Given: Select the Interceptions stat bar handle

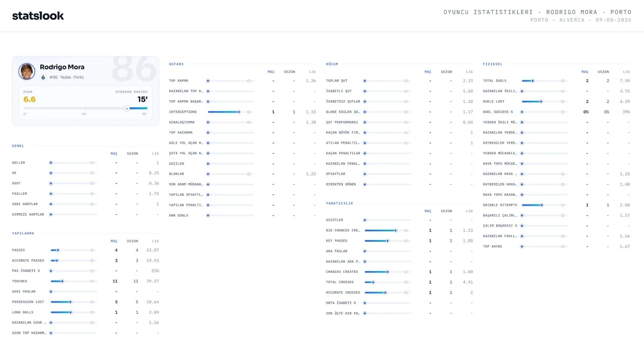Looking at the screenshot, I should [x=239, y=112].
